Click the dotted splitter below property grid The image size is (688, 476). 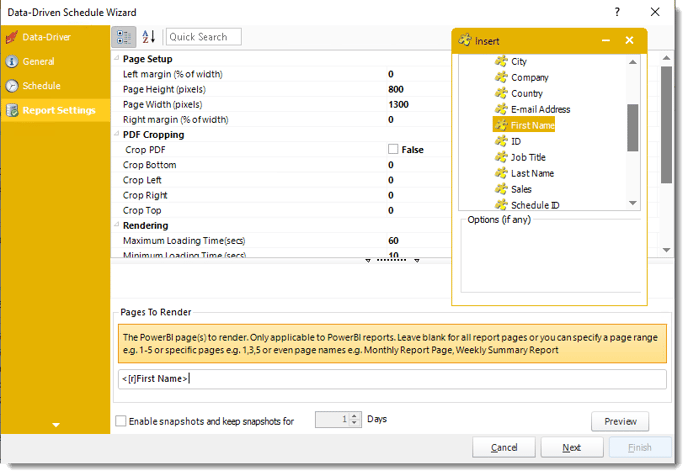click(392, 260)
